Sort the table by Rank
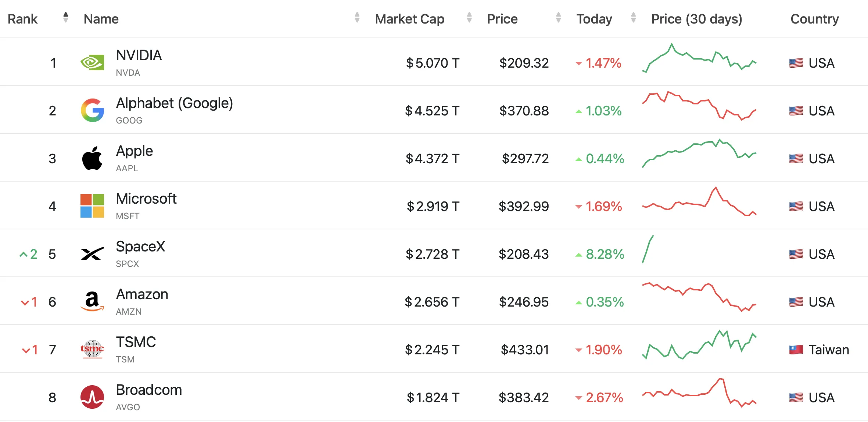 (66, 17)
